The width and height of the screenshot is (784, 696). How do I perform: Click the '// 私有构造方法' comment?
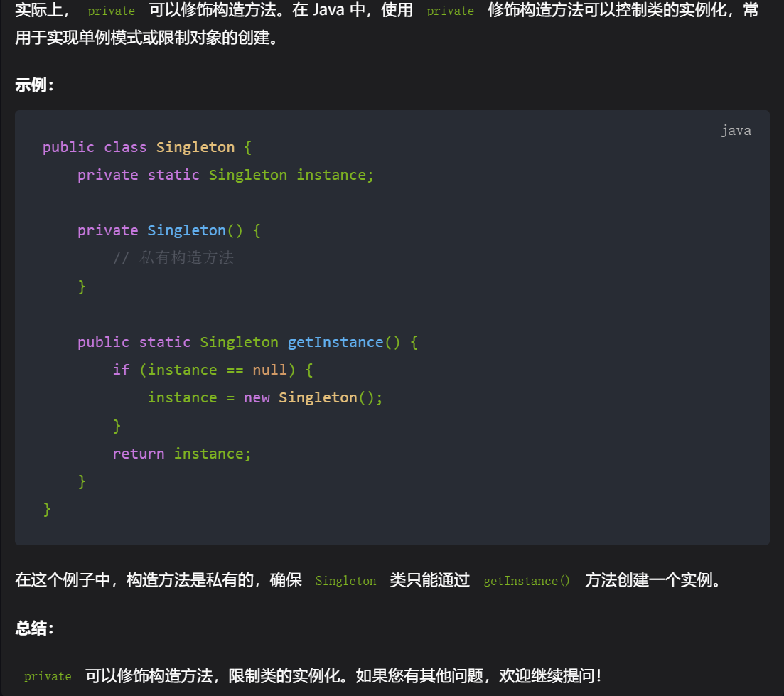pos(173,258)
